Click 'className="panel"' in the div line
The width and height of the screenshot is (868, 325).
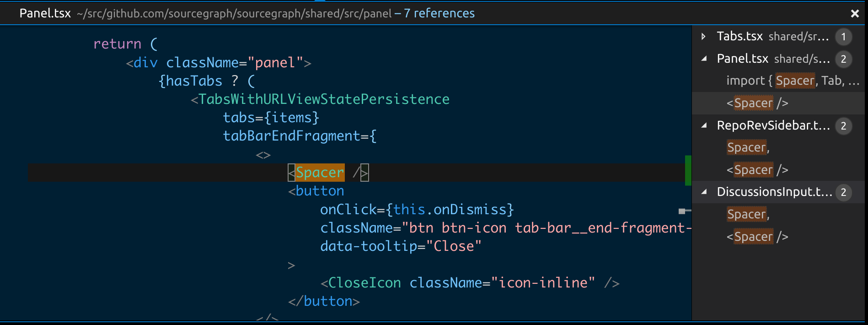click(x=235, y=63)
